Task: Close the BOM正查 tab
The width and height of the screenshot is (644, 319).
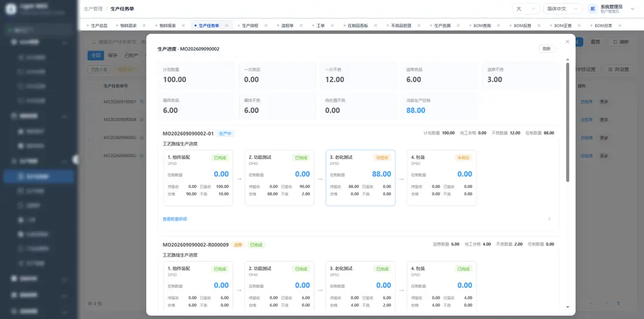Action: (x=580, y=25)
